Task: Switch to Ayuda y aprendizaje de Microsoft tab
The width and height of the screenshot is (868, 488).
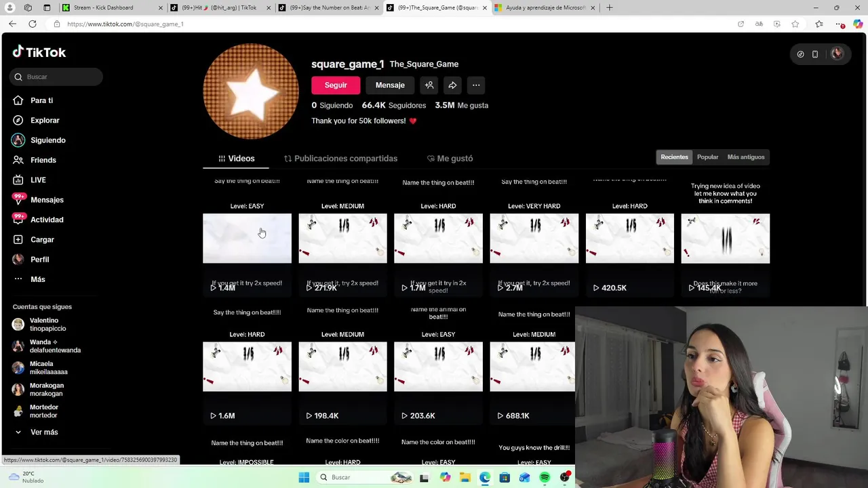Action: point(546,7)
